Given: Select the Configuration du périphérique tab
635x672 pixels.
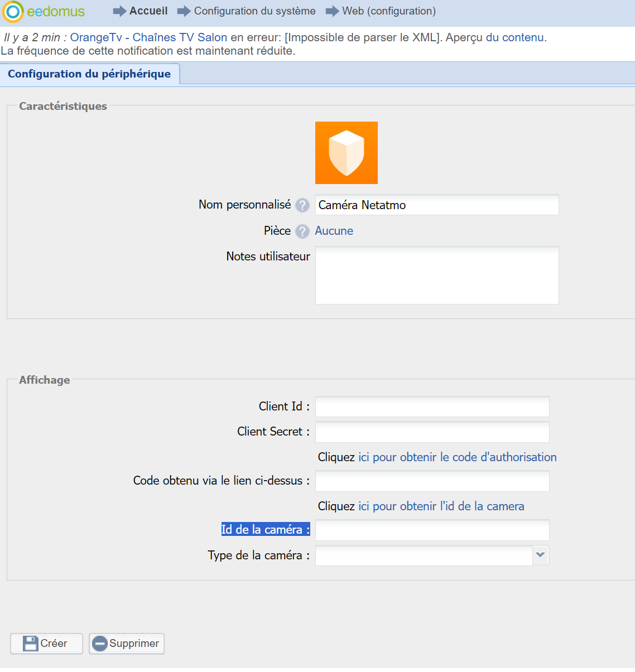Looking at the screenshot, I should click(x=89, y=74).
